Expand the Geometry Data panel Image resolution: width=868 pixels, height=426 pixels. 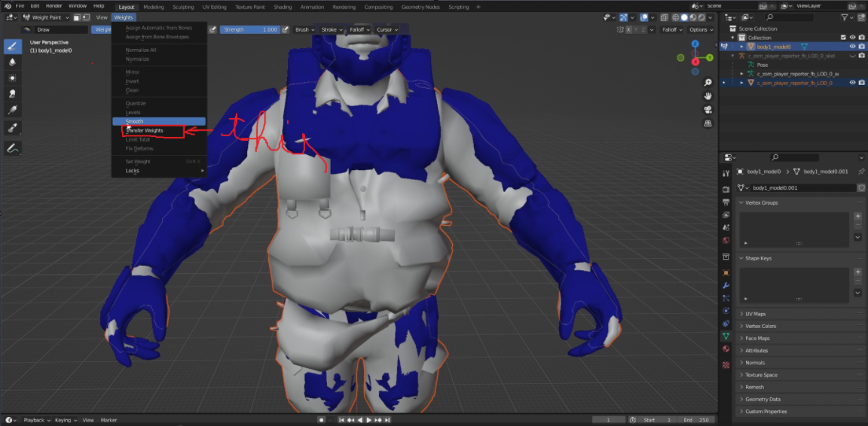[800, 399]
